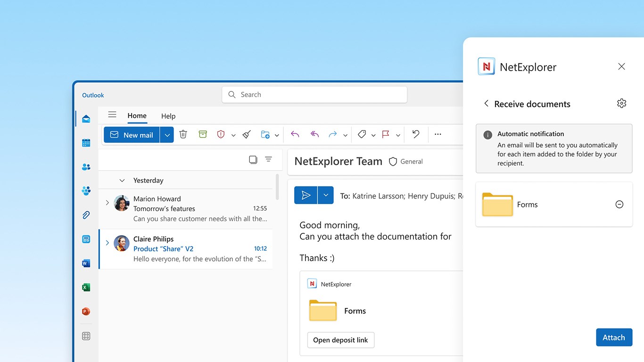
Task: Open the Categorize dropdown arrow
Action: point(373,135)
